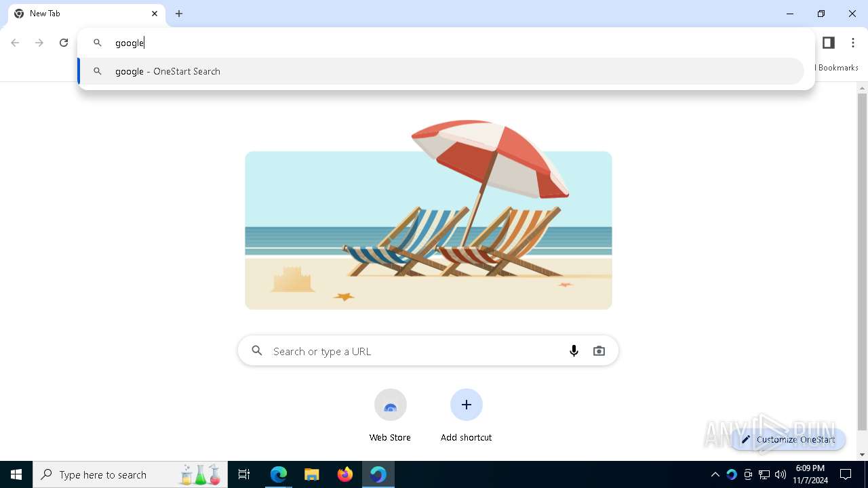Open a new tab with plus button
Image resolution: width=868 pixels, height=488 pixels.
(179, 14)
